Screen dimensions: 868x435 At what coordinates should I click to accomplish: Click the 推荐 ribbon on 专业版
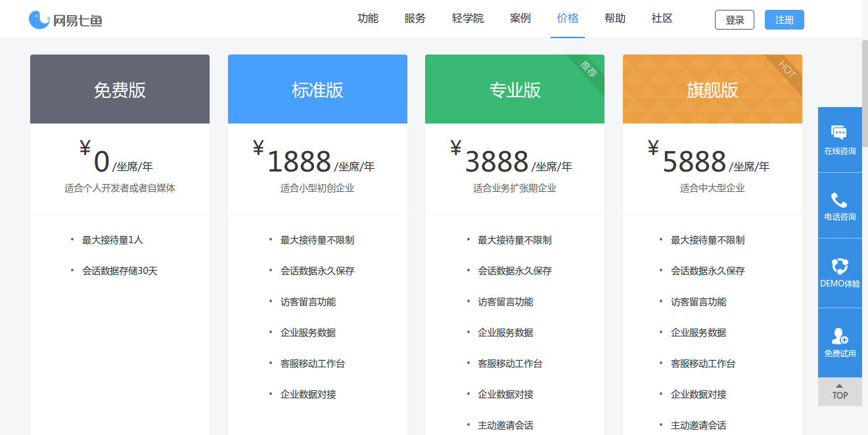(x=589, y=69)
